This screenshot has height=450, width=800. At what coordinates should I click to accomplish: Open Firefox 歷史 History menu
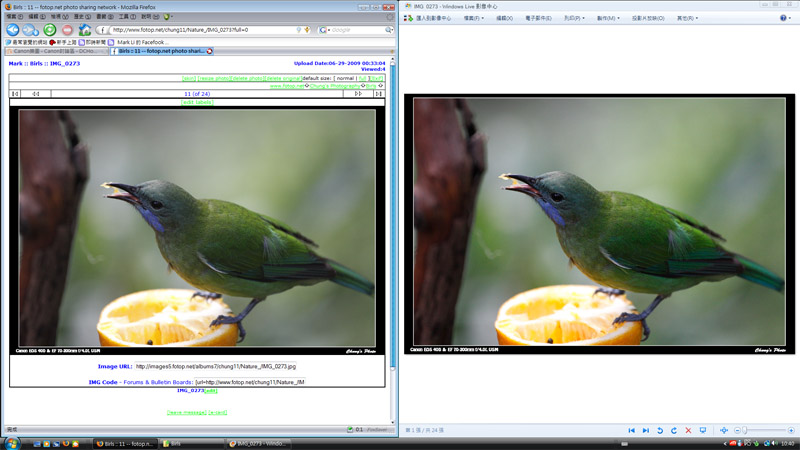[82, 17]
